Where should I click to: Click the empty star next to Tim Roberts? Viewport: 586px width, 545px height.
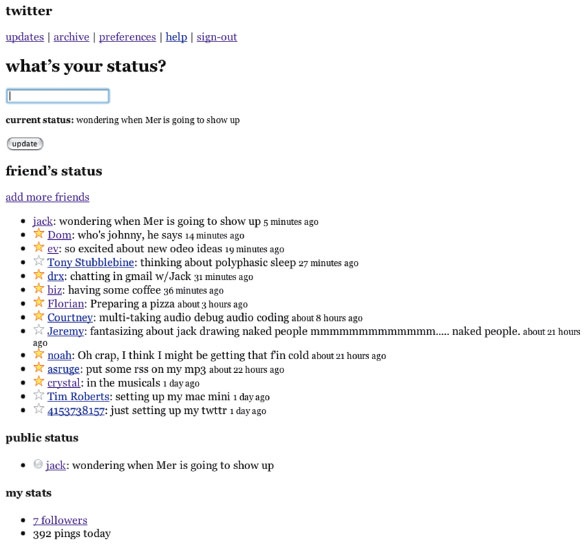click(x=38, y=395)
